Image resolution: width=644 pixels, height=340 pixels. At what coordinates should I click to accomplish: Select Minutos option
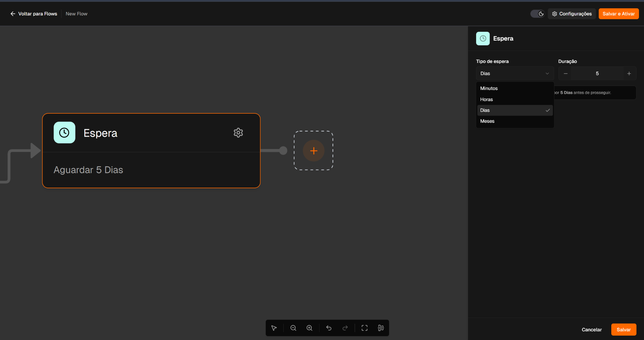(x=515, y=88)
